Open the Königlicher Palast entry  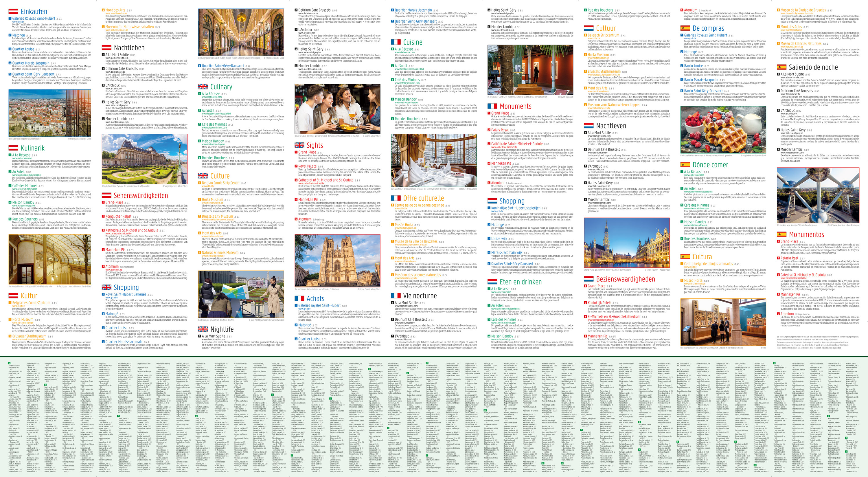[118, 217]
